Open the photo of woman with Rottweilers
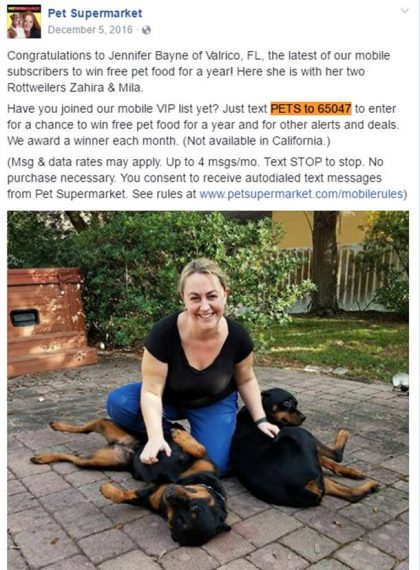The width and height of the screenshot is (420, 570). pos(208,390)
